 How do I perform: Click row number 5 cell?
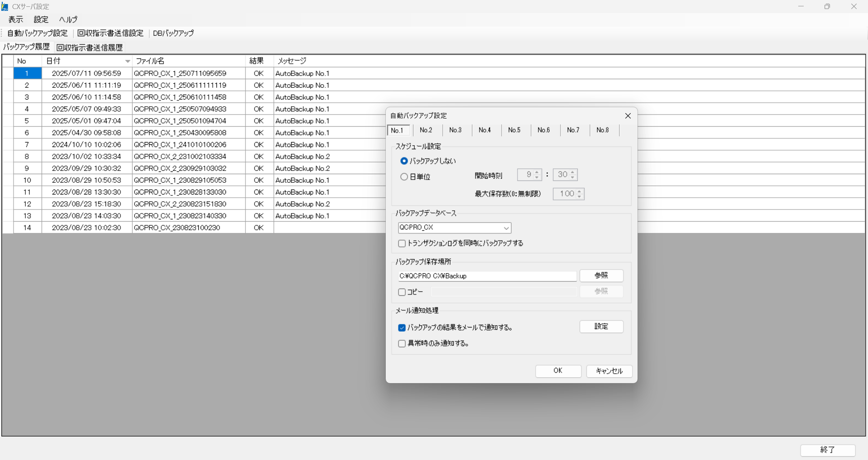click(27, 121)
